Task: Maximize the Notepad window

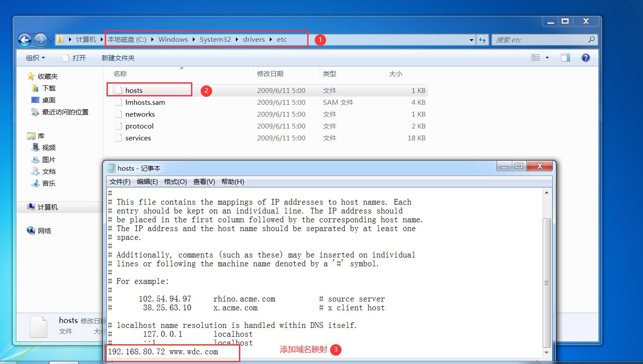Action: 519,166
